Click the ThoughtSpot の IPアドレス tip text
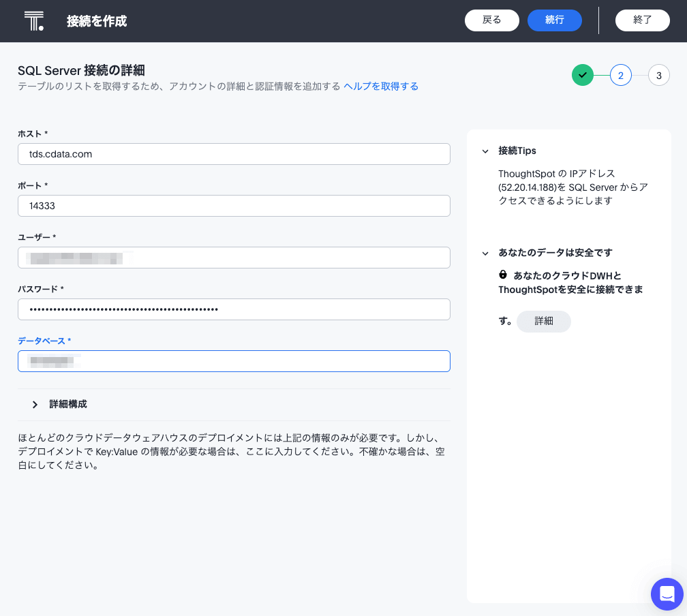The height and width of the screenshot is (616, 687). [572, 187]
